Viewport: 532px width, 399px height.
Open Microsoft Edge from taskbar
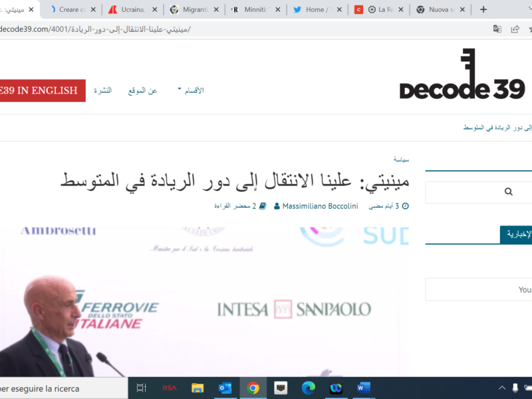click(x=309, y=388)
